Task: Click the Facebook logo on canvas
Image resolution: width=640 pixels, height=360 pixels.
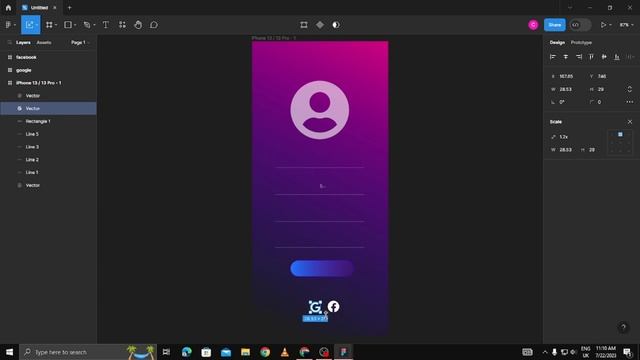Action: tap(333, 307)
